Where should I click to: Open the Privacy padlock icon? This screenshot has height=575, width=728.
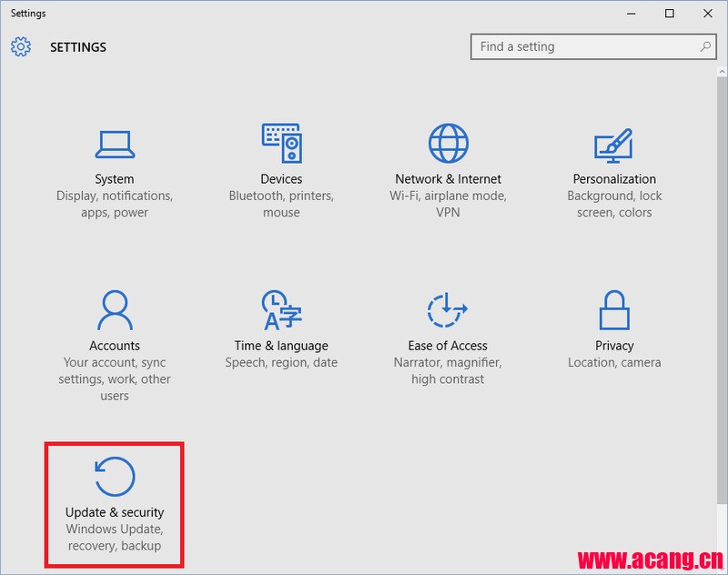[x=614, y=309]
